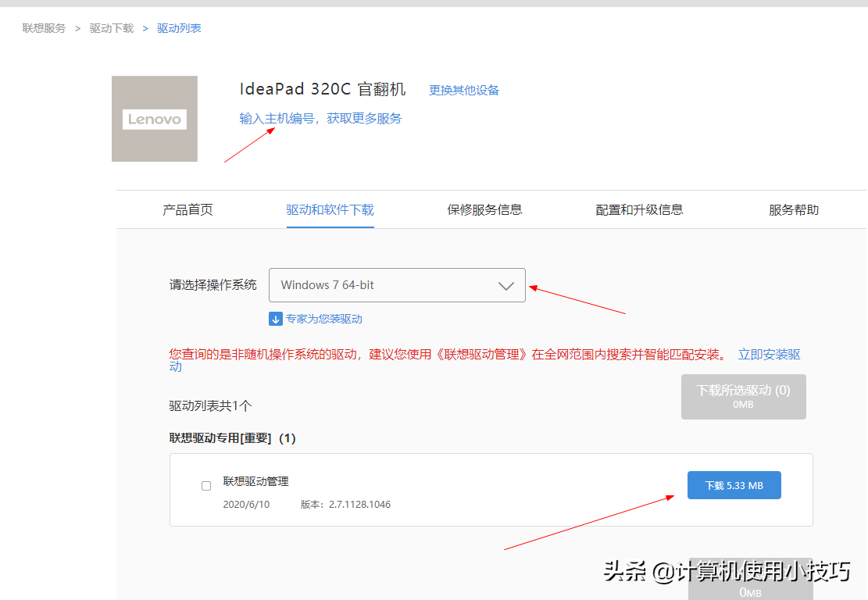The image size is (868, 600).
Task: Open the 保修服务信息 tab
Action: (x=484, y=209)
